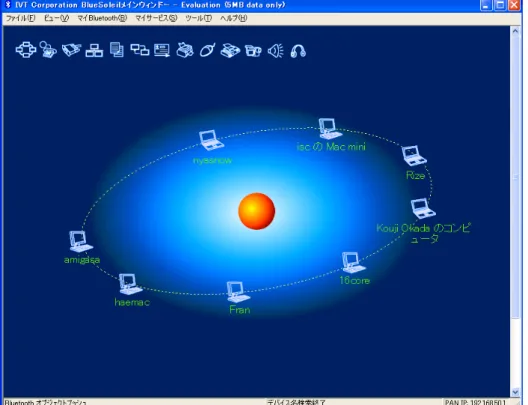528x405 pixels.
Task: Open the ヘルプ(H) menu
Action: (234, 18)
